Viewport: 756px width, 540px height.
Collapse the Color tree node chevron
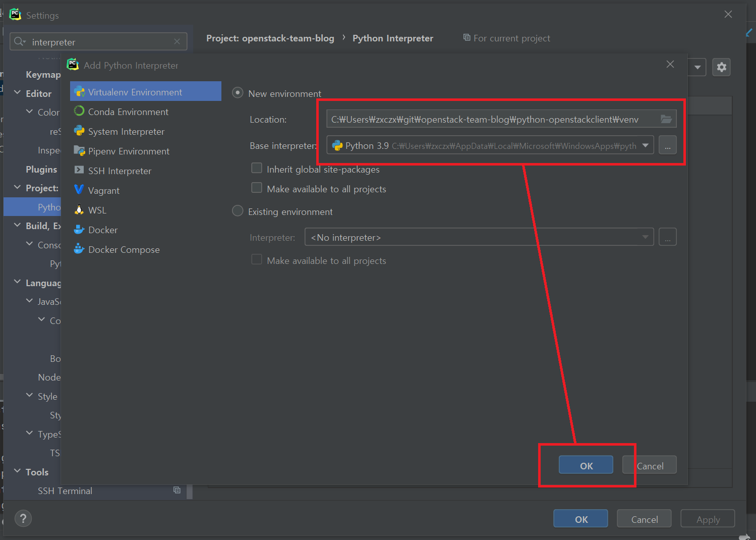click(x=30, y=112)
